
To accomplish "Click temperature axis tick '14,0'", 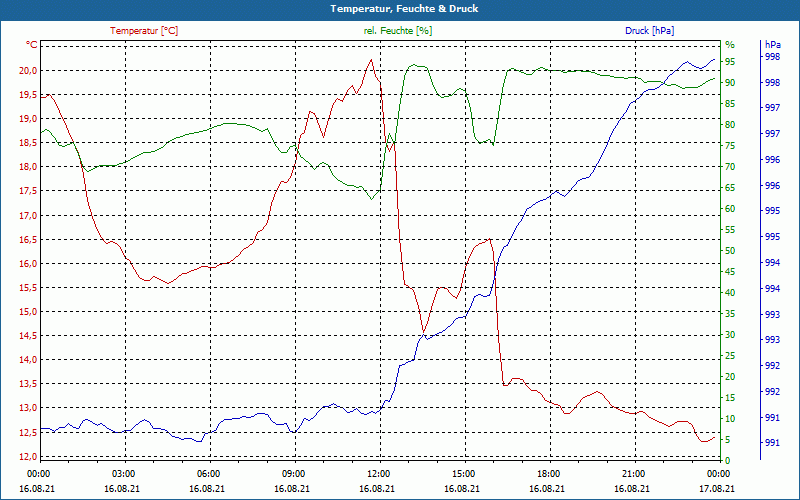I will click(x=28, y=360).
